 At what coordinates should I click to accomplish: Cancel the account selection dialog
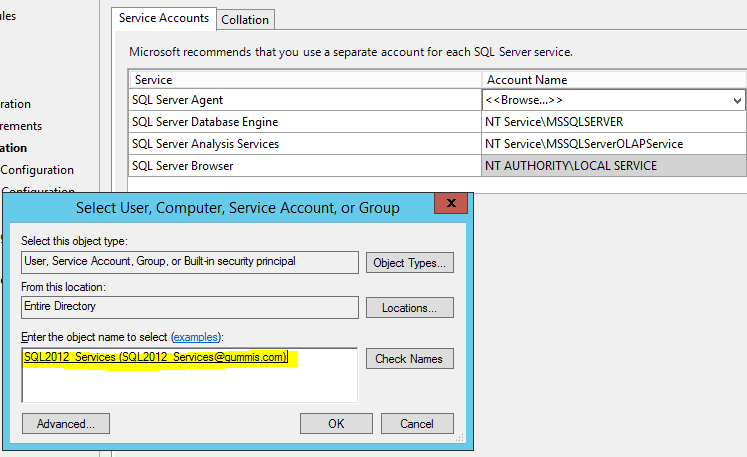(417, 424)
